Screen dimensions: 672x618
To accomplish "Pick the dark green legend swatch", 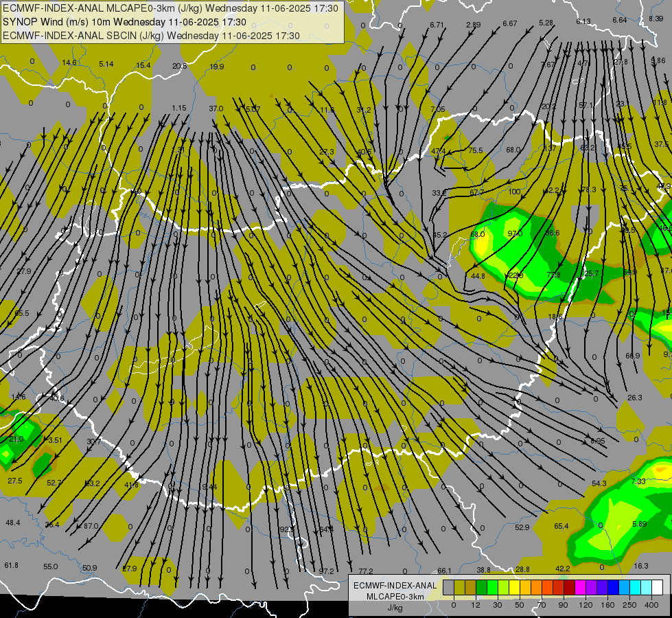I will [x=482, y=587].
